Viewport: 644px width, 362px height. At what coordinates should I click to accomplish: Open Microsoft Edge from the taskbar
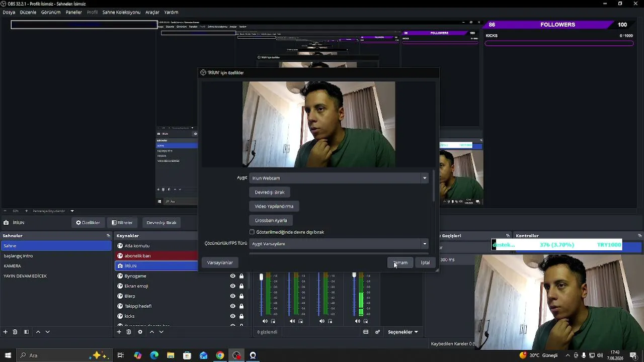(x=154, y=355)
